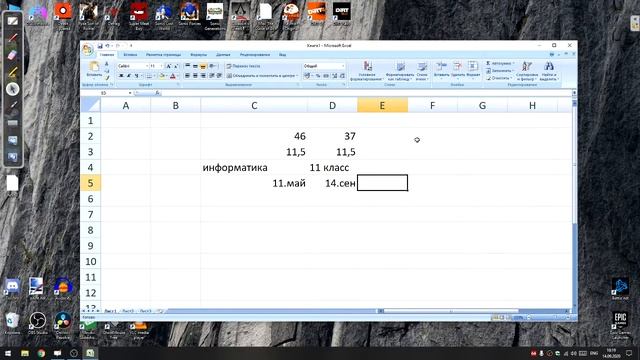Open the round Office button menu
640x360 pixels.
87,49
